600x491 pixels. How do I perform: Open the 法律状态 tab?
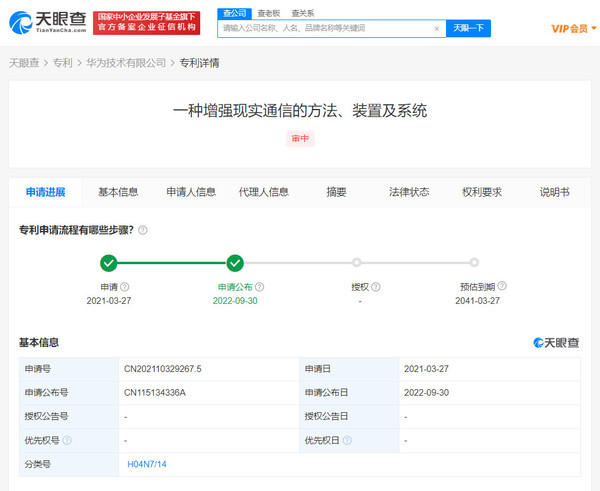(409, 192)
